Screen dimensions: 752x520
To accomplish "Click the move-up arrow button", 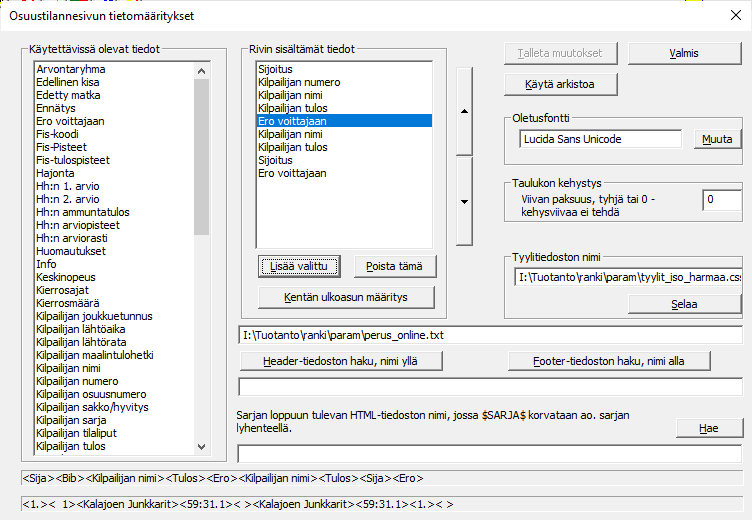I will [464, 112].
